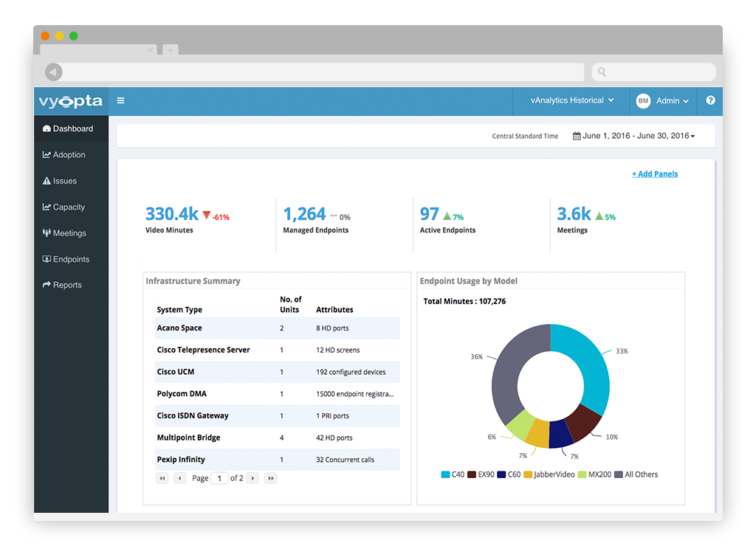Click the BM user avatar
Screen dimensions: 756x546
643,101
